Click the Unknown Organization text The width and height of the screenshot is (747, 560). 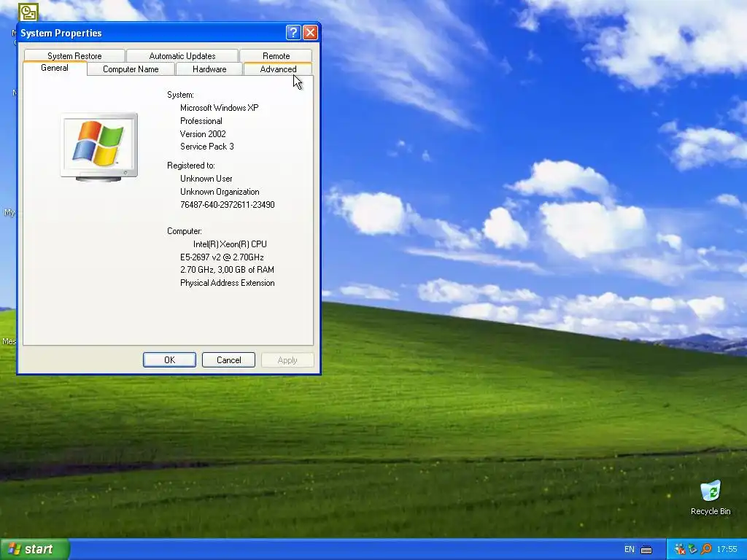220,192
